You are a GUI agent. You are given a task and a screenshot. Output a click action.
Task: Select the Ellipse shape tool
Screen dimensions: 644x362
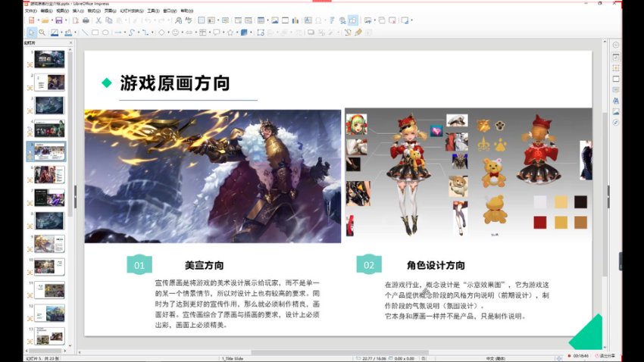(x=105, y=33)
